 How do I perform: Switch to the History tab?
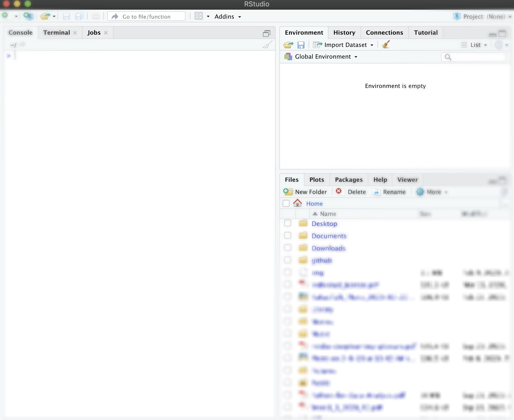pyautogui.click(x=344, y=33)
